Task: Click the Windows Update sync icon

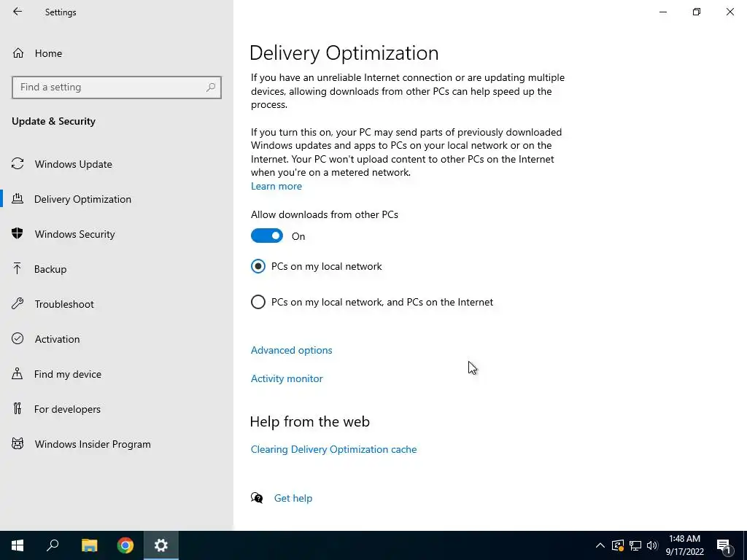Action: (x=18, y=164)
